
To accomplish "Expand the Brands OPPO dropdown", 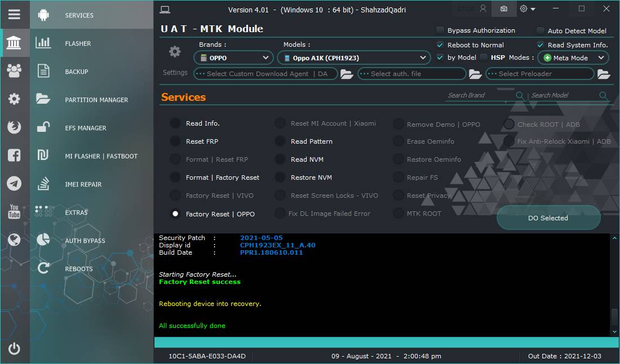I will [x=234, y=58].
